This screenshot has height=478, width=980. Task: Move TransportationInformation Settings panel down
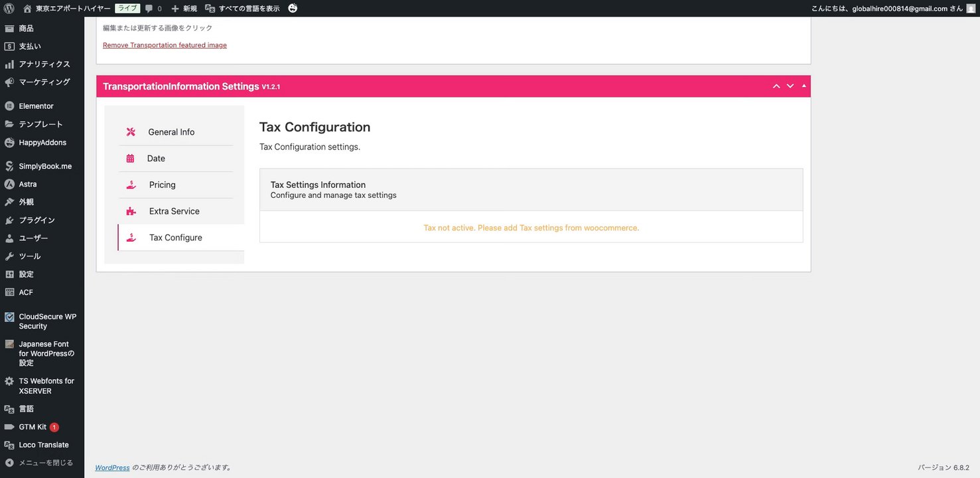coord(790,86)
